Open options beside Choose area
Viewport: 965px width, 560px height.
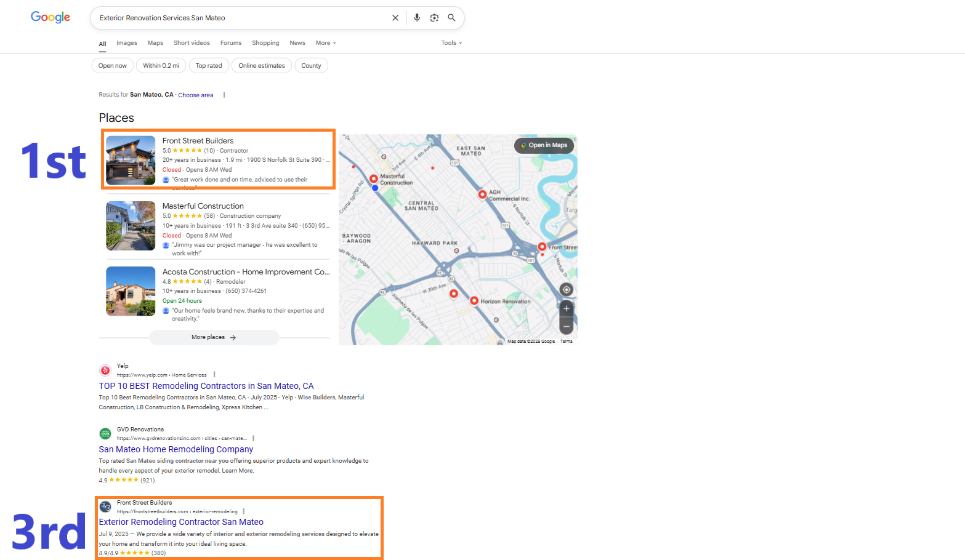(x=224, y=95)
